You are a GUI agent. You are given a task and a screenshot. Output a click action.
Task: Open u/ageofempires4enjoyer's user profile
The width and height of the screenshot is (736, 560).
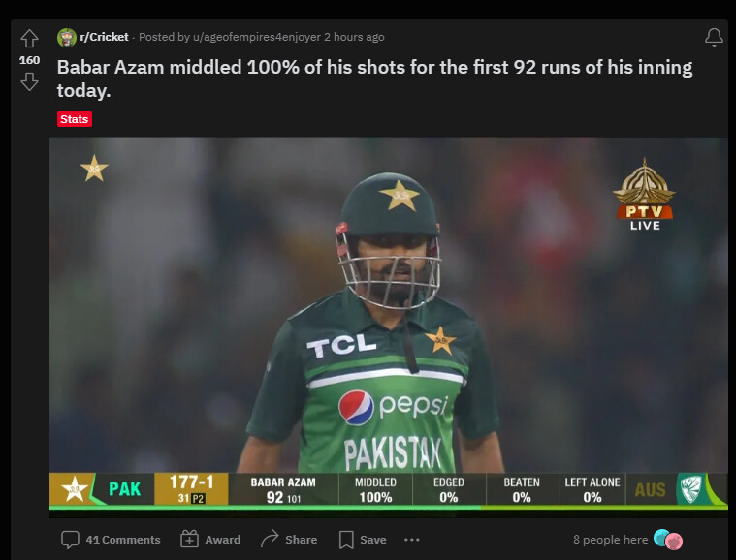pyautogui.click(x=257, y=37)
